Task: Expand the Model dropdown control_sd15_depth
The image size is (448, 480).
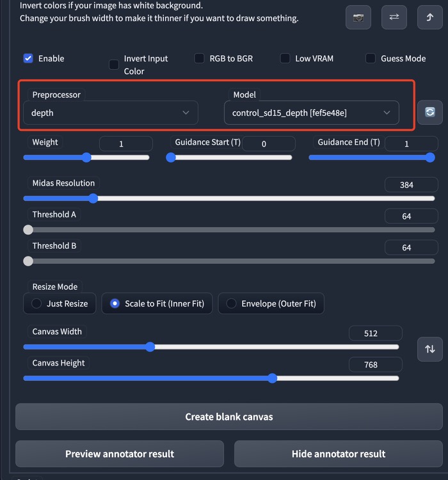Action: tap(311, 113)
